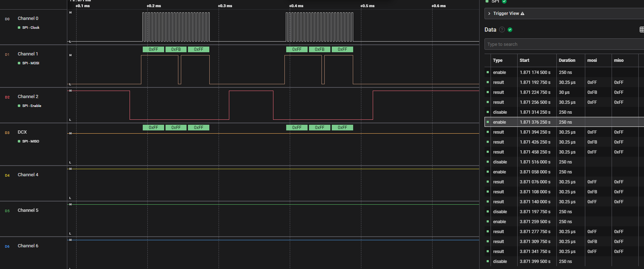
Task: Click the miso column header
Action: tap(619, 60)
